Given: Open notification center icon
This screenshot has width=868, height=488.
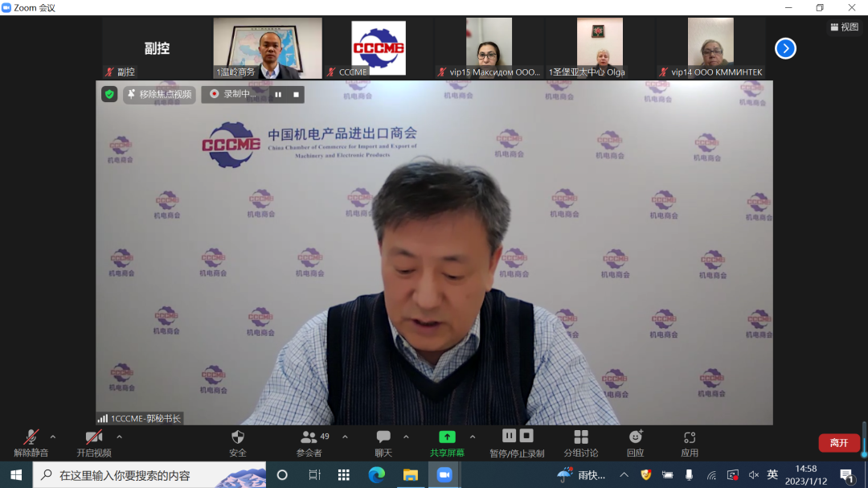Looking at the screenshot, I should (846, 475).
